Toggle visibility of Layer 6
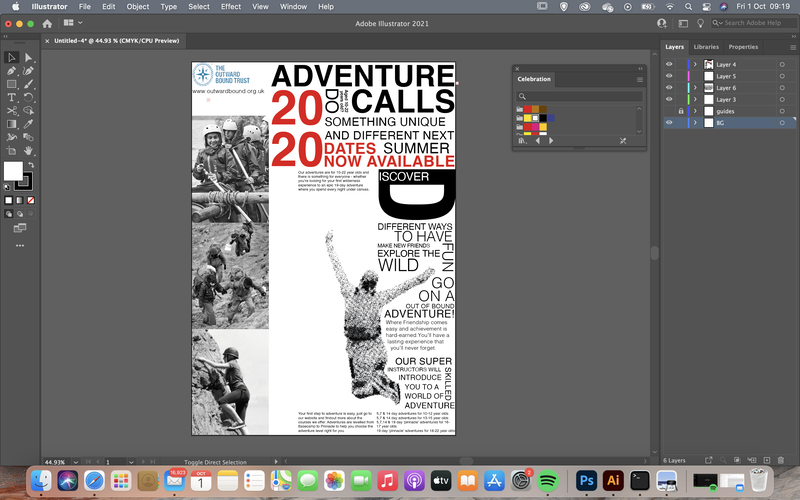 669,88
